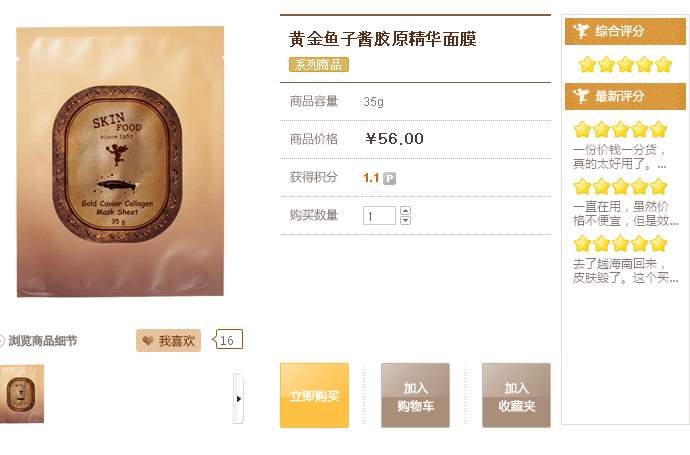
Task: Click 加入收藏夹 add to favorites button
Action: click(x=516, y=395)
